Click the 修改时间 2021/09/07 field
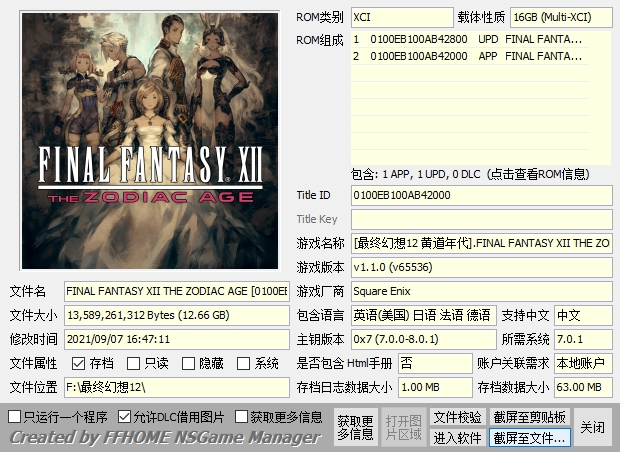This screenshot has height=452, width=620. click(x=177, y=339)
